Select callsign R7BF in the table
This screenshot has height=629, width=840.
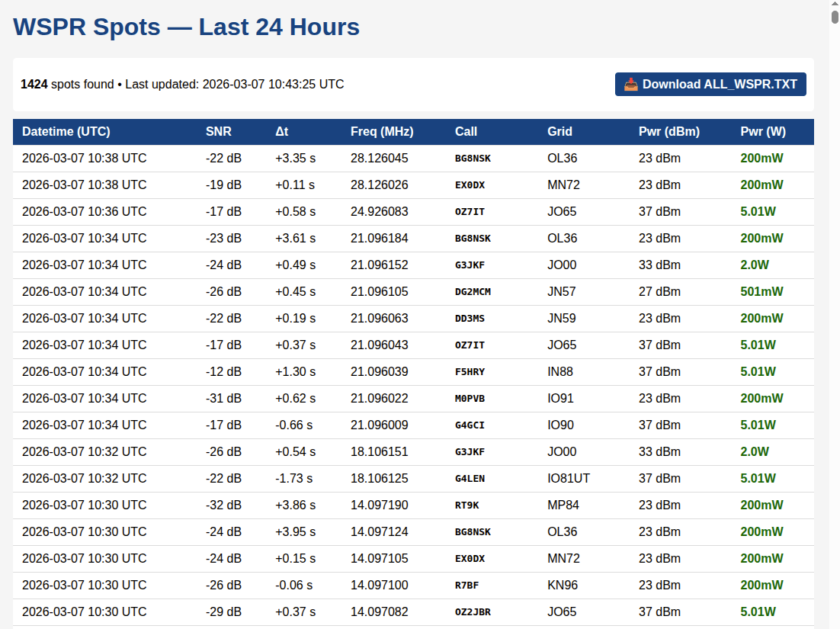click(x=466, y=586)
